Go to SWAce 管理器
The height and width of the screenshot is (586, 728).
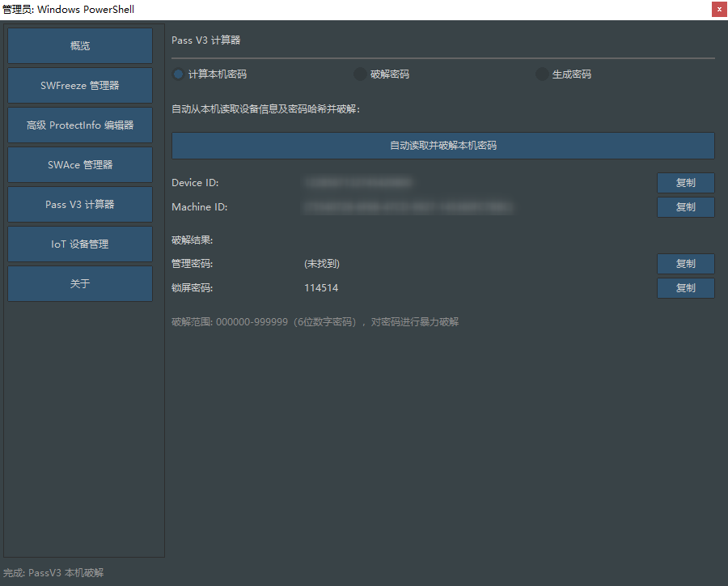(x=80, y=164)
